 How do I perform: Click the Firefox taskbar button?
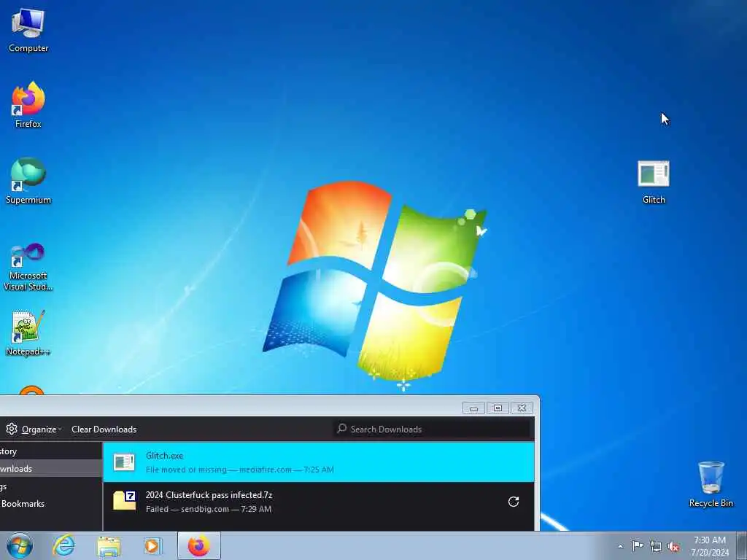point(199,545)
